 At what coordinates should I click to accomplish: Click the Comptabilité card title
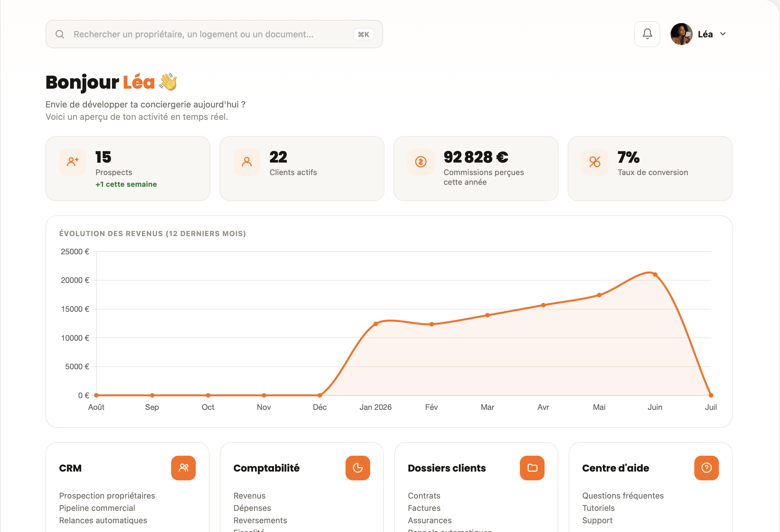pyautogui.click(x=267, y=468)
